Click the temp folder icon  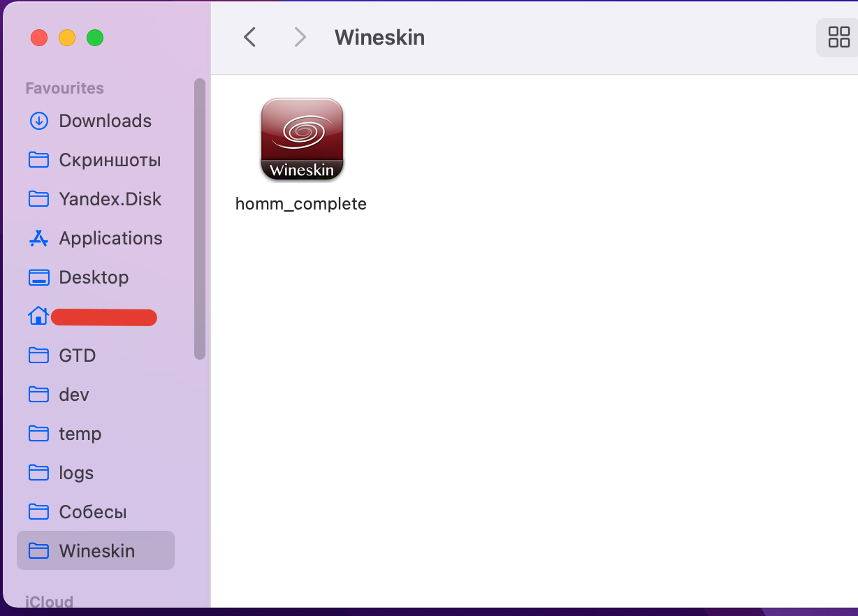point(38,434)
